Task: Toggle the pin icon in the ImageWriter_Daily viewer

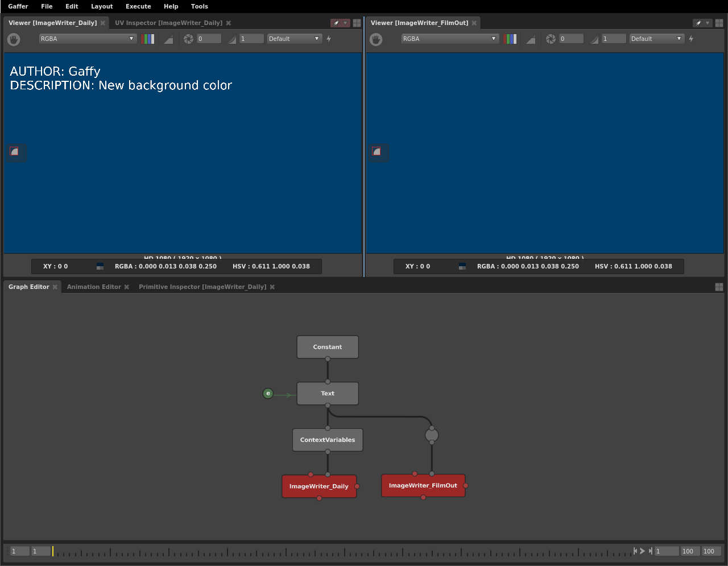Action: pyautogui.click(x=337, y=23)
